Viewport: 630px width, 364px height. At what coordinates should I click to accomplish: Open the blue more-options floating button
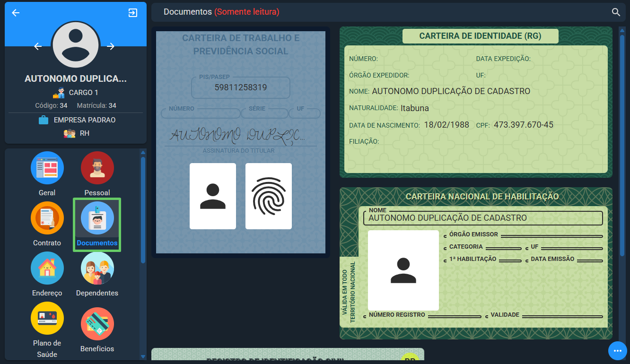[x=617, y=351]
